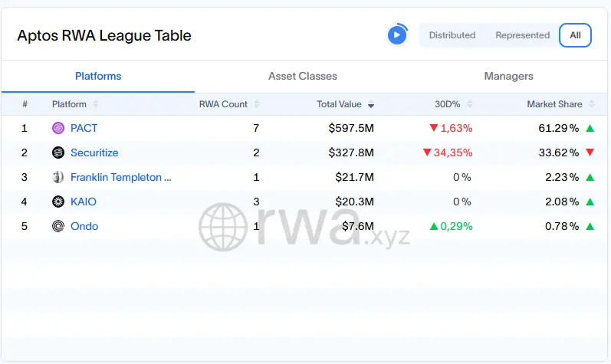611x364 pixels.
Task: Click the KAIO platform logo icon
Action: pyautogui.click(x=58, y=202)
